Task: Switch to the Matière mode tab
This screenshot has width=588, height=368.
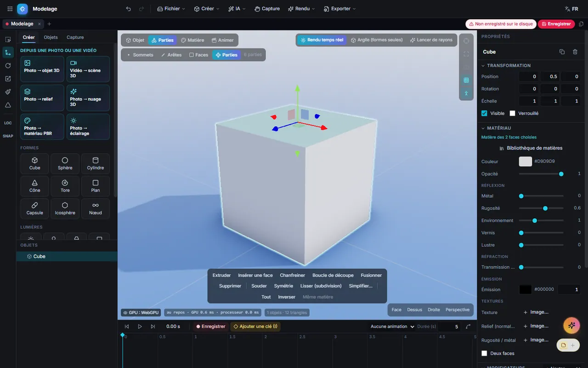Action: 192,40
